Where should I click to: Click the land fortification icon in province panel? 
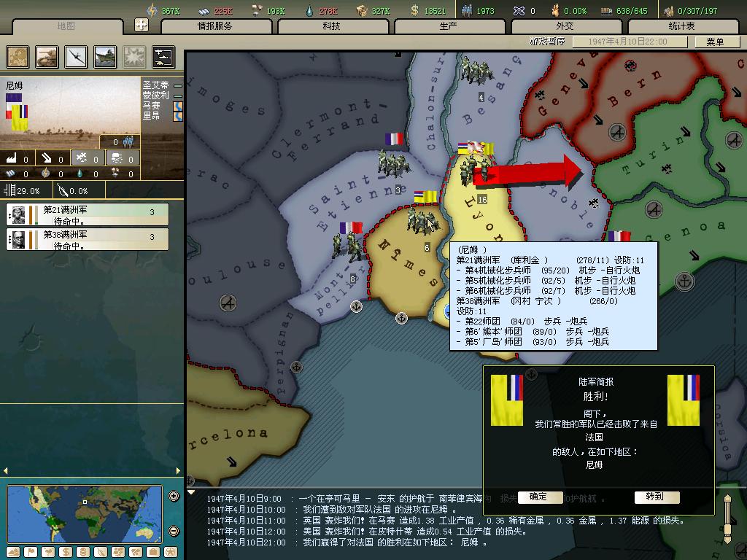116,157
